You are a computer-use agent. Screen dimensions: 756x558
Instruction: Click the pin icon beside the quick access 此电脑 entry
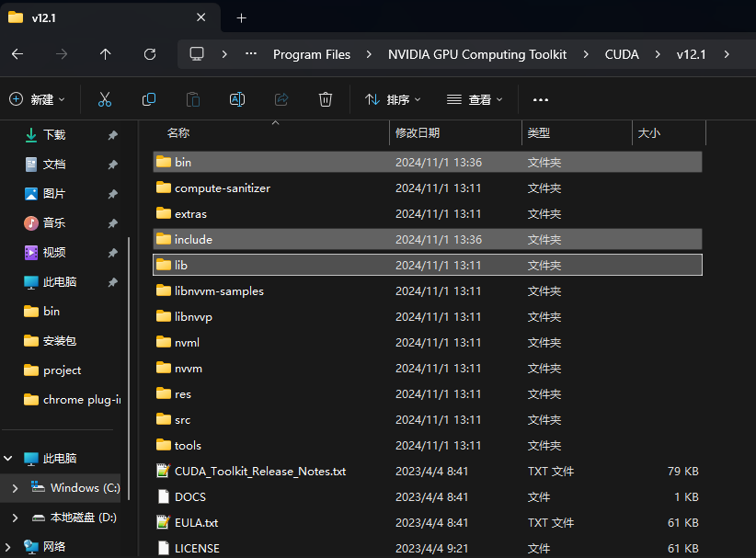[x=113, y=282]
